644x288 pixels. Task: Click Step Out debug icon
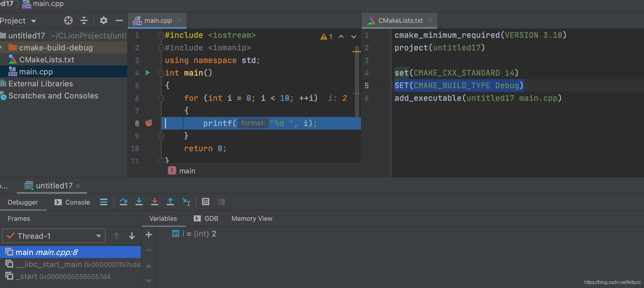(x=170, y=202)
